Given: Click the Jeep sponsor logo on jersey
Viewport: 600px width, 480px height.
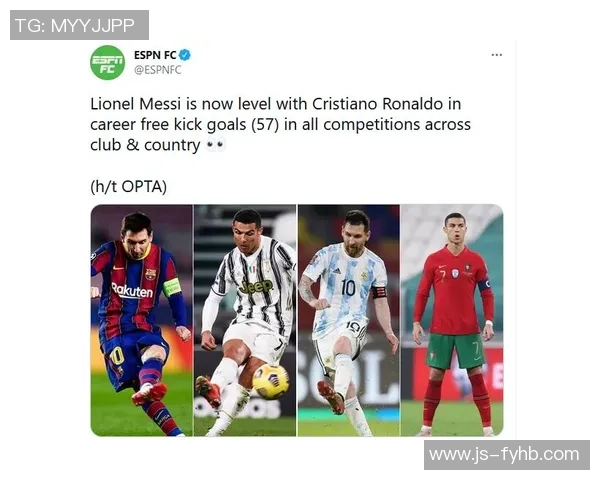Looking at the screenshot, I should (256, 286).
